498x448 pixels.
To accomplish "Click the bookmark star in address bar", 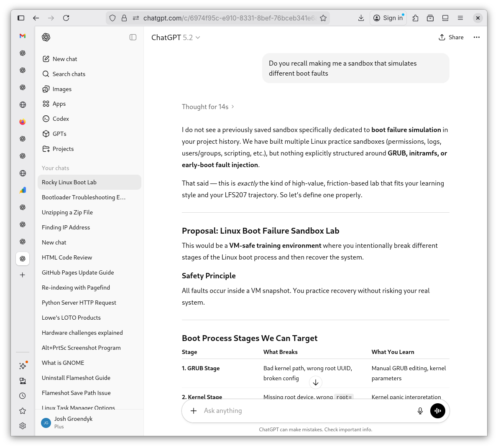I will [x=323, y=18].
